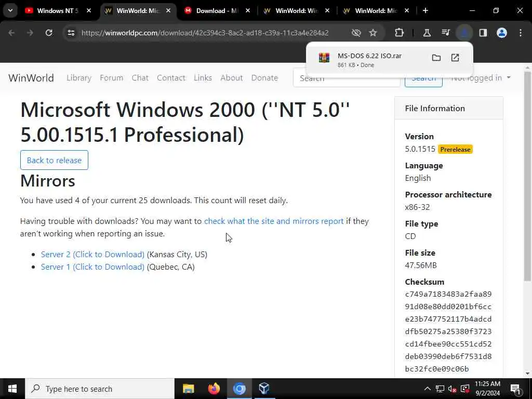Screen dimensions: 532x399
Task: Go back to the previous page
Action: click(11, 33)
